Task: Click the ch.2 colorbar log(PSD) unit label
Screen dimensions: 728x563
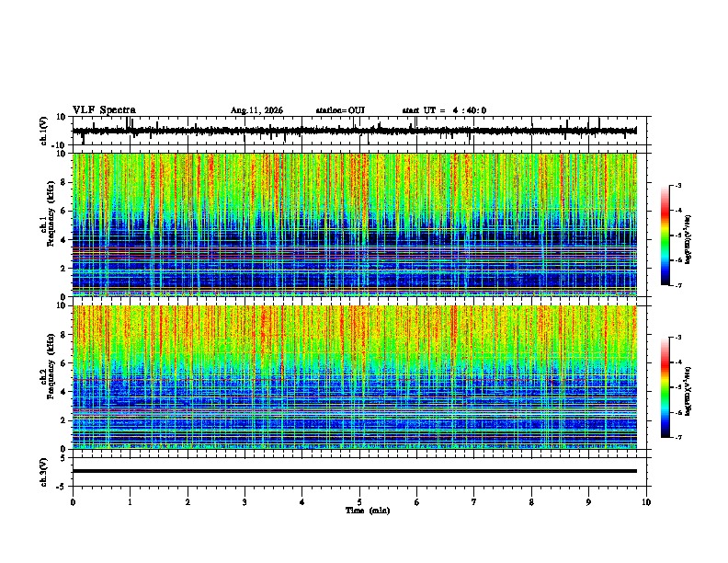Action: [x=688, y=391]
